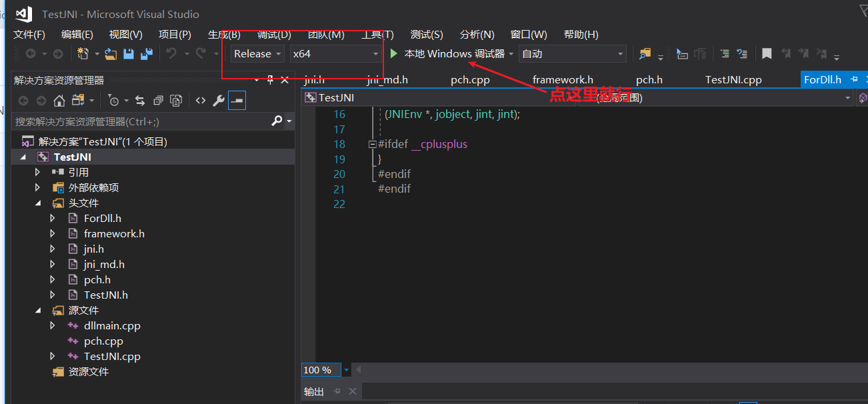Toggle the pin on the ForDll.h tab
Image resolution: width=868 pixels, height=404 pixels.
[854, 80]
